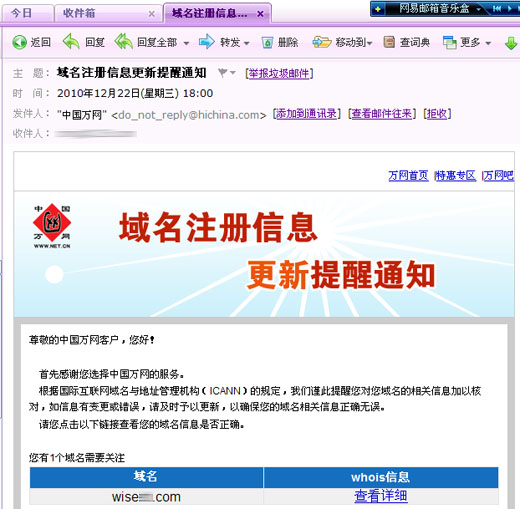Viewport: 520px width, 509px height.
Task: Open the 更多 dropdown arrow
Action: [488, 43]
